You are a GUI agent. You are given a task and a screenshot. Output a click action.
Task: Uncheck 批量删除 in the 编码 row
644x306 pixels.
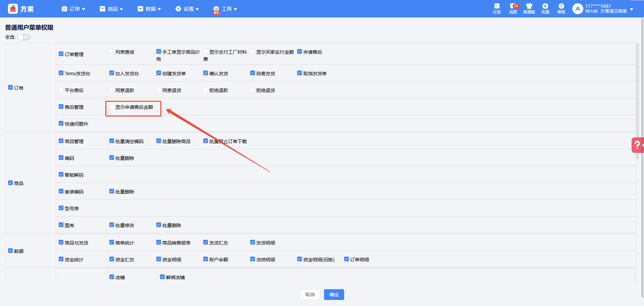click(112, 158)
